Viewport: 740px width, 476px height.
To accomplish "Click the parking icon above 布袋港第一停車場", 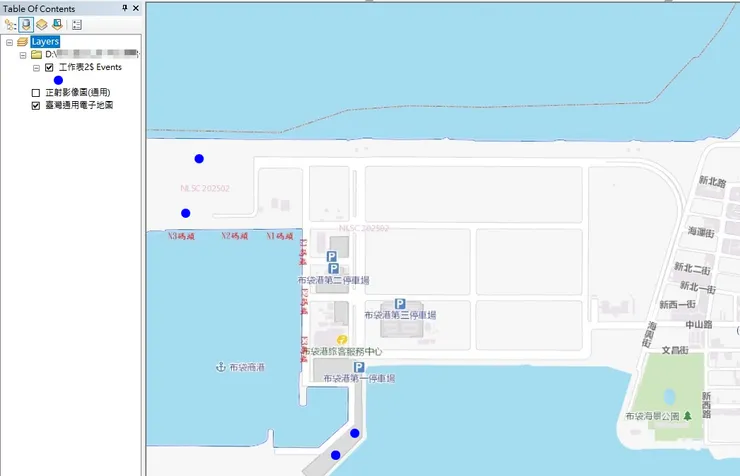I will [x=359, y=367].
